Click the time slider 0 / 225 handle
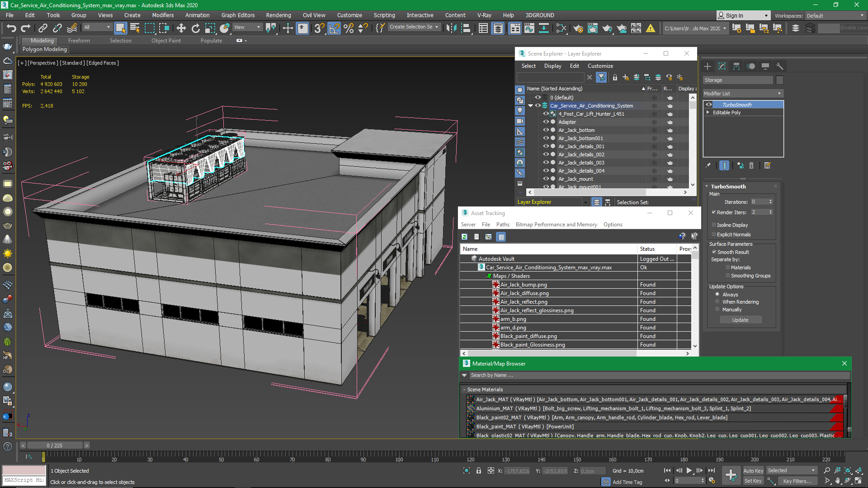868x488 pixels. point(55,446)
